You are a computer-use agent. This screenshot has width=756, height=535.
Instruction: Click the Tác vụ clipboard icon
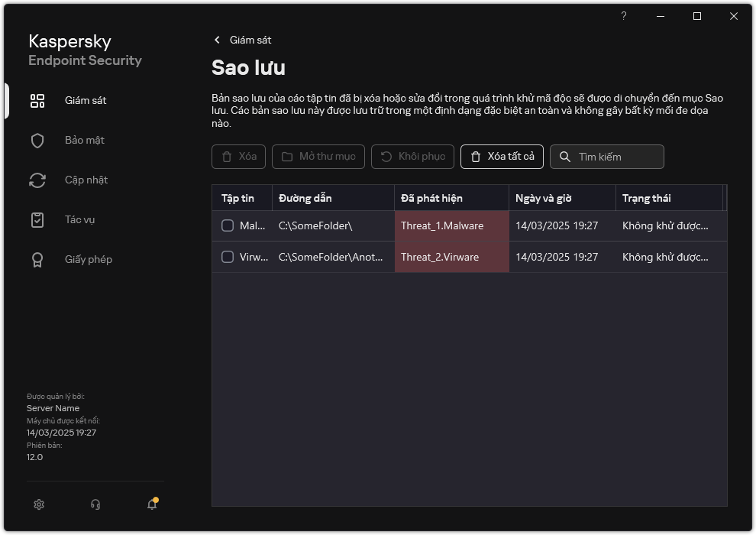tap(37, 220)
